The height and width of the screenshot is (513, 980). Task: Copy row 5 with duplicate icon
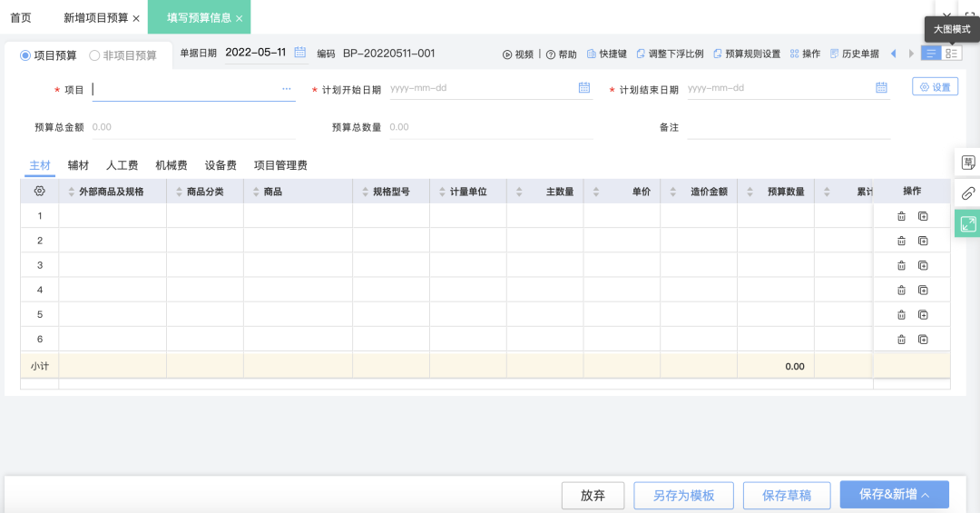click(923, 315)
